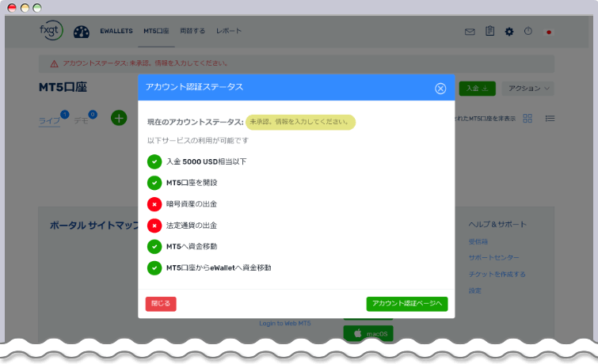Open the 受信箱 help link

478,241
